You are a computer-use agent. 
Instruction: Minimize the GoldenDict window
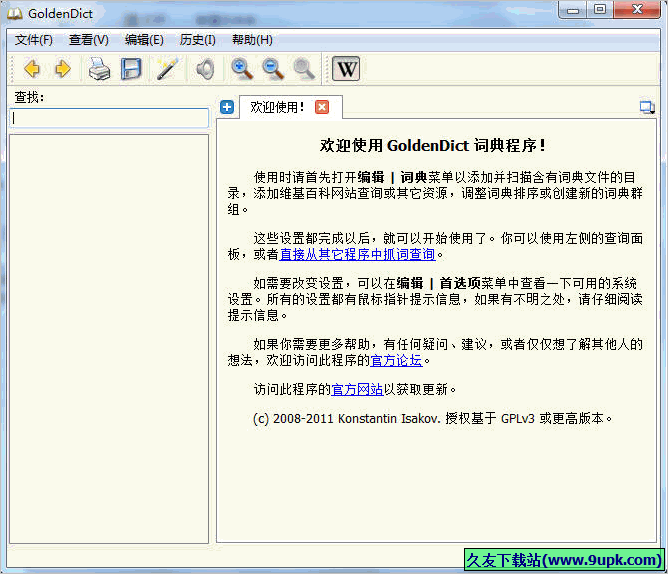tap(573, 9)
